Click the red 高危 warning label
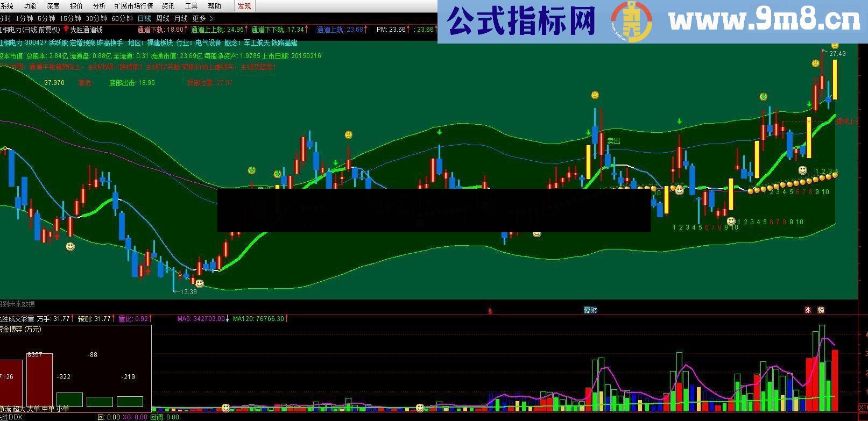The width and height of the screenshot is (868, 421). (84, 83)
